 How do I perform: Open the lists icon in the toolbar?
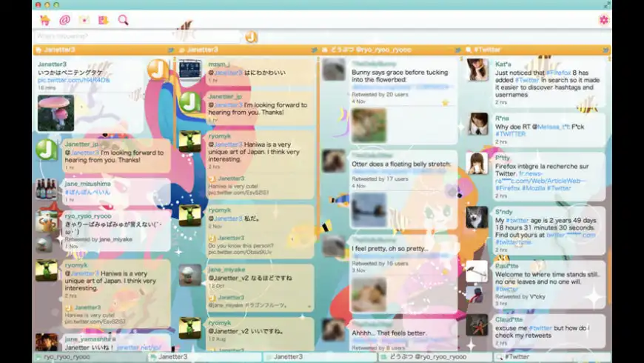point(103,20)
